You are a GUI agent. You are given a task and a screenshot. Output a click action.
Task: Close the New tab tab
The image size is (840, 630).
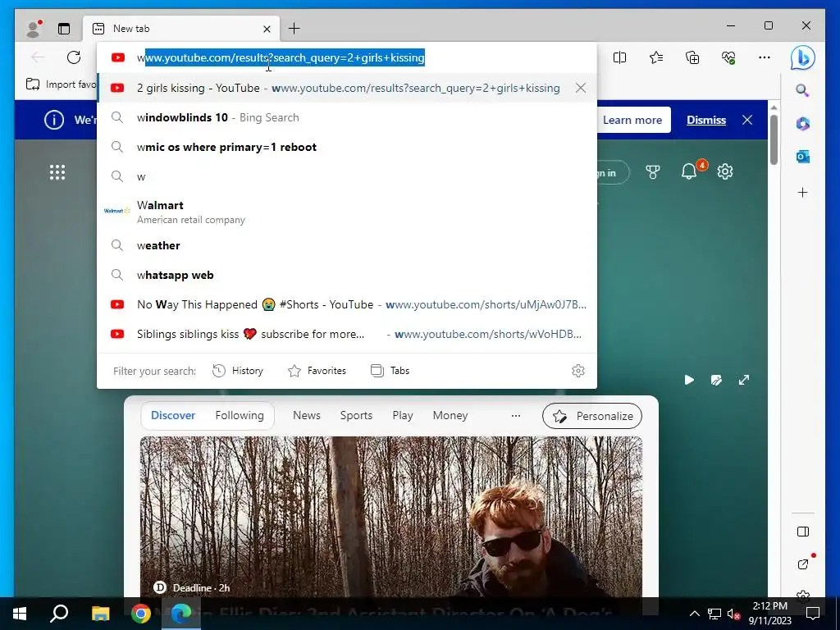(x=267, y=29)
